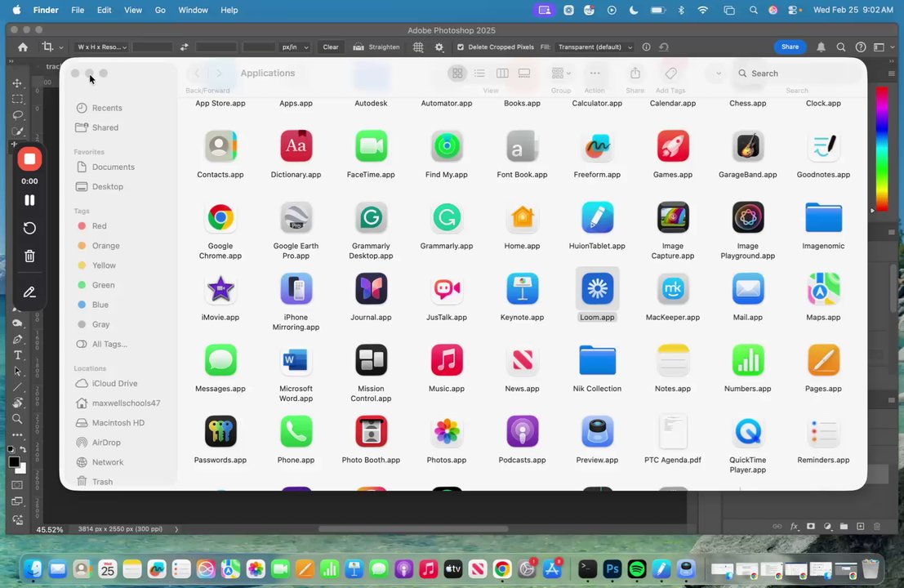
Task: Click the Straighten button
Action: pyautogui.click(x=376, y=47)
